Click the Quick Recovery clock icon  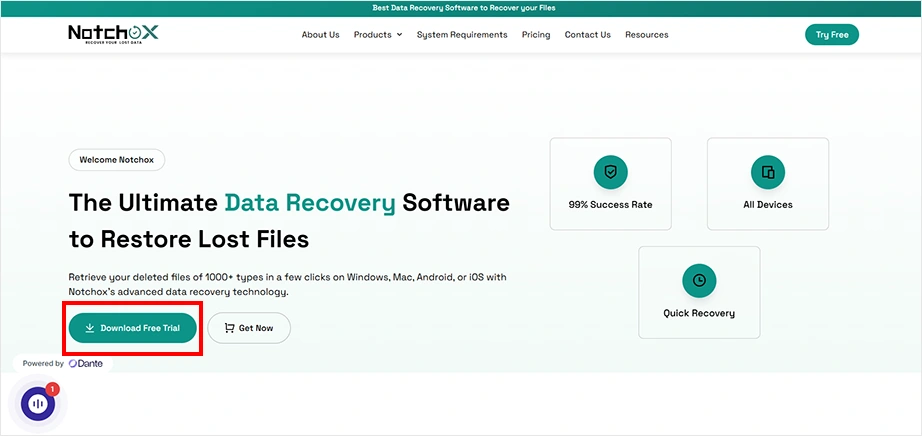(x=699, y=281)
